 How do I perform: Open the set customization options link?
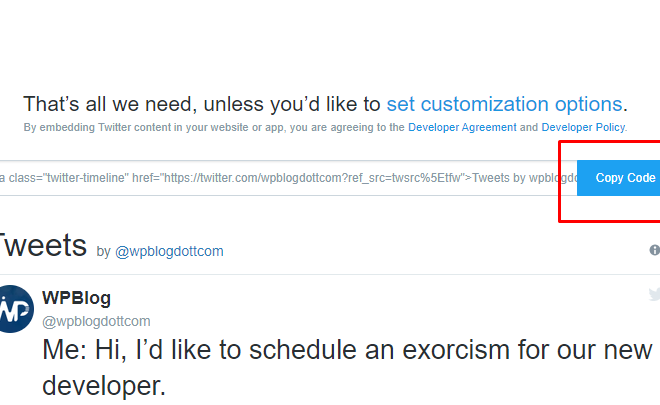tap(504, 104)
